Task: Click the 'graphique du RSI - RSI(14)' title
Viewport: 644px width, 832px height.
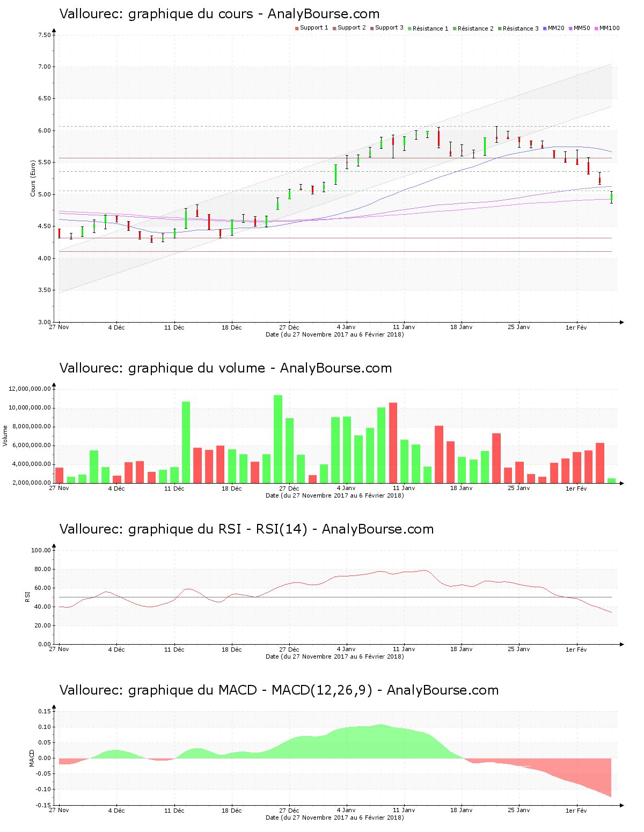Action: tap(246, 529)
